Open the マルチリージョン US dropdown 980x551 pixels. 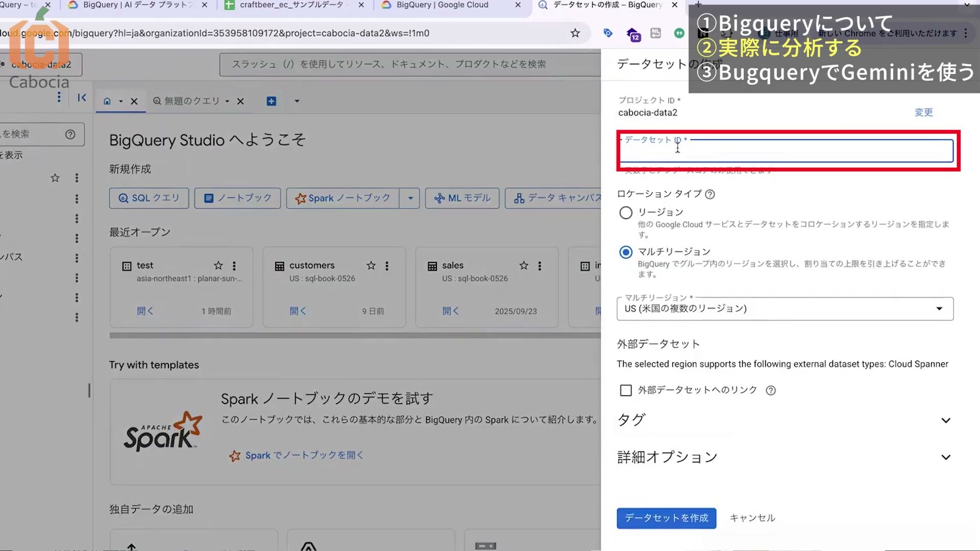(x=785, y=309)
